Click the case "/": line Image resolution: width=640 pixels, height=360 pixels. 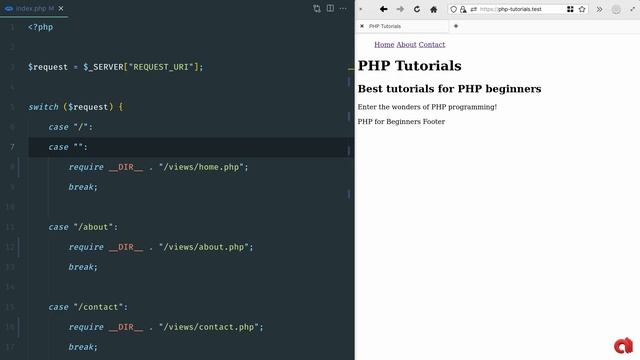pyautogui.click(x=71, y=127)
